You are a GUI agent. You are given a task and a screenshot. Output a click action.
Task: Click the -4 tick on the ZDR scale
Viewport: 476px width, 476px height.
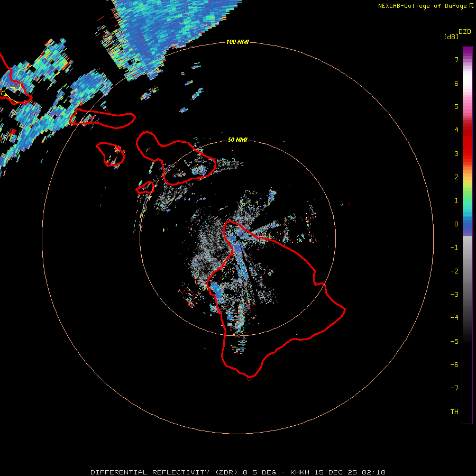454,318
